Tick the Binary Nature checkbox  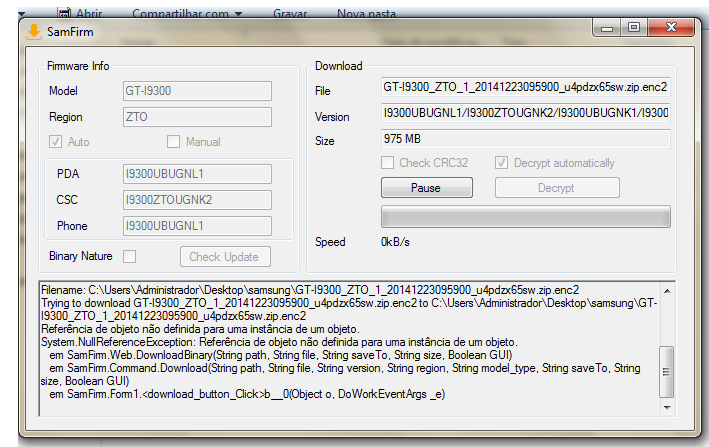129,256
